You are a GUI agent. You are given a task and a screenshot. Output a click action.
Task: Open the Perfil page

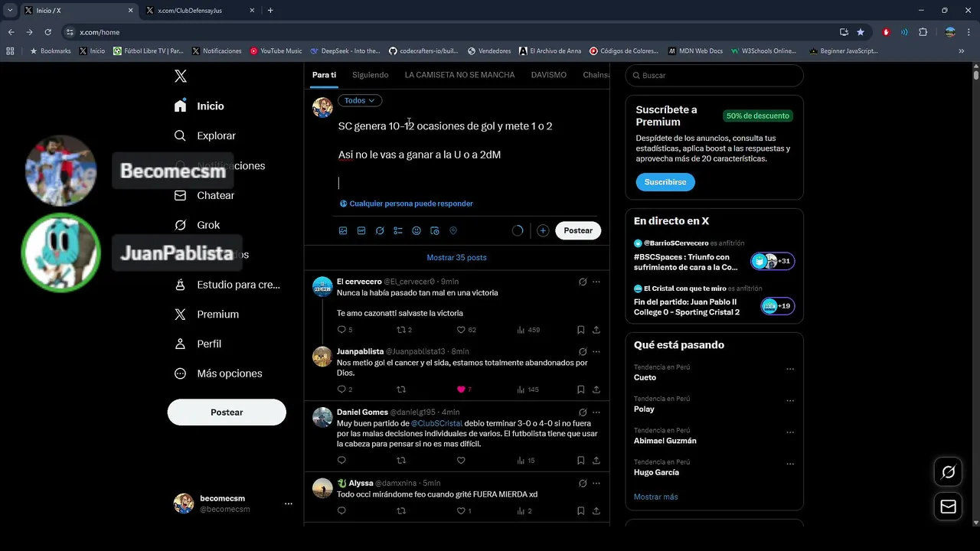[199, 344]
